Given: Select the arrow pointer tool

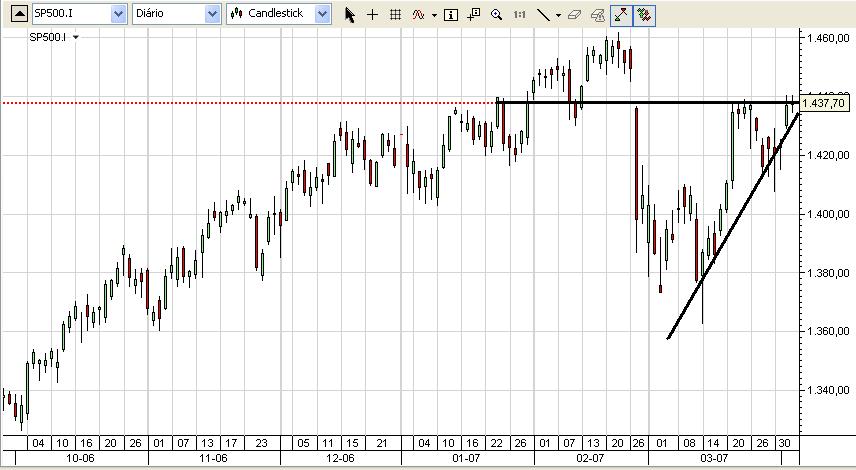Looking at the screenshot, I should tap(350, 15).
